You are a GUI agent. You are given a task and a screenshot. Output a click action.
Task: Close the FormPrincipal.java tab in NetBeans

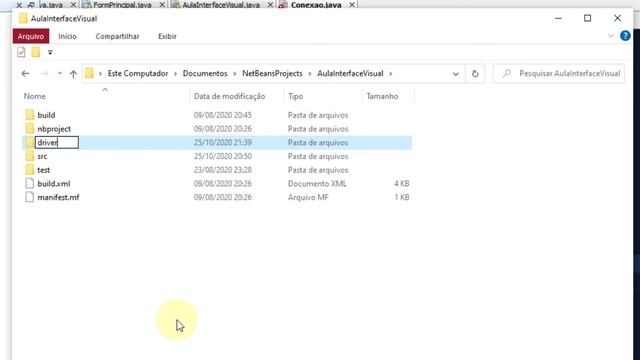click(162, 5)
